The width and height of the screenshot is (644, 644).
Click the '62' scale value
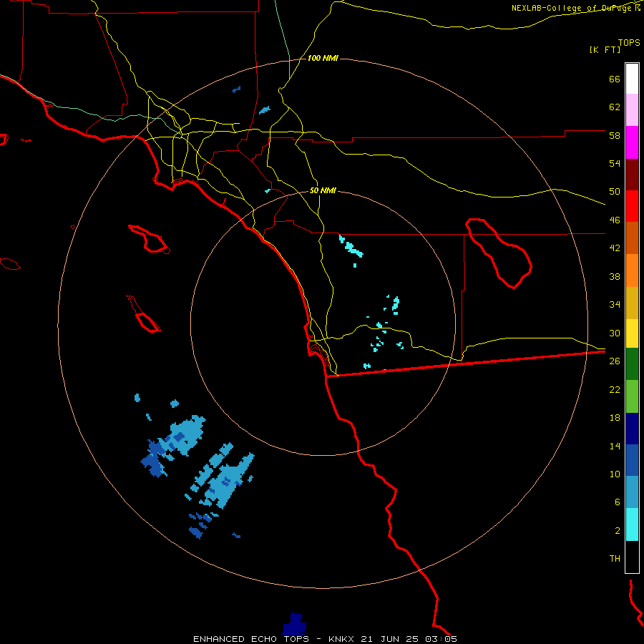[x=615, y=107]
